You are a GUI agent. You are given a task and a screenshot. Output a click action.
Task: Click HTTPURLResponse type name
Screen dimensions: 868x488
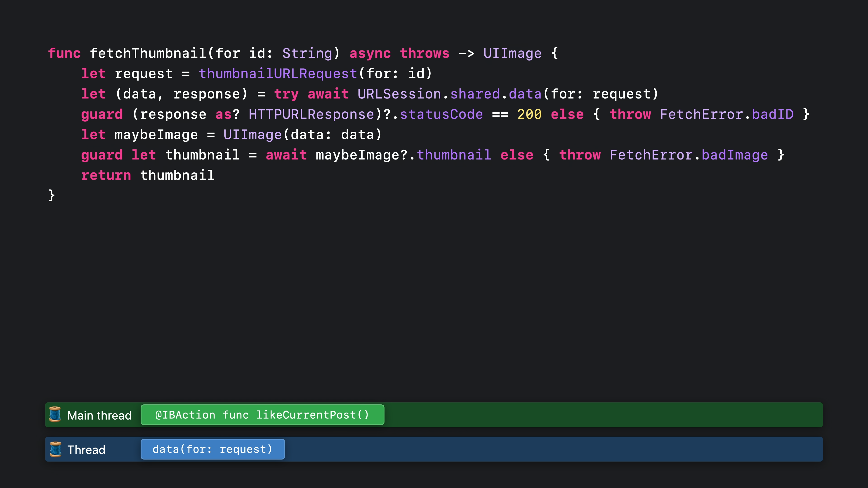point(311,115)
